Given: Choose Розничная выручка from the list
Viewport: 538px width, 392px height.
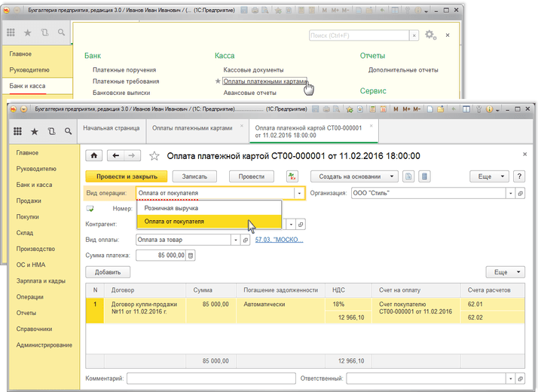Looking at the screenshot, I should coord(171,207).
